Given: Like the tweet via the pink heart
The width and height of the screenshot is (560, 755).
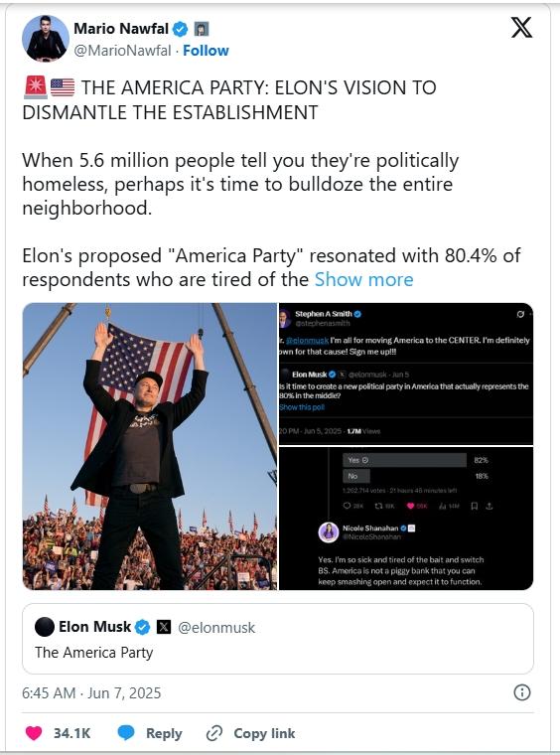Looking at the screenshot, I should pyautogui.click(x=34, y=733).
